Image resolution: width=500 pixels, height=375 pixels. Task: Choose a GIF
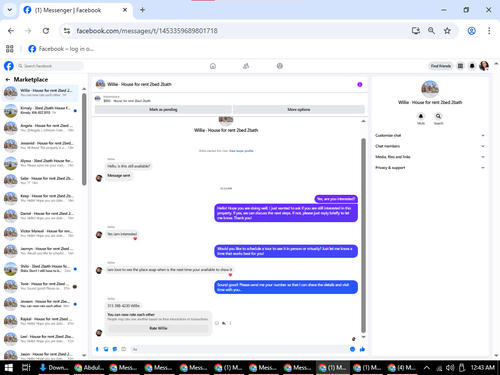[x=123, y=349]
